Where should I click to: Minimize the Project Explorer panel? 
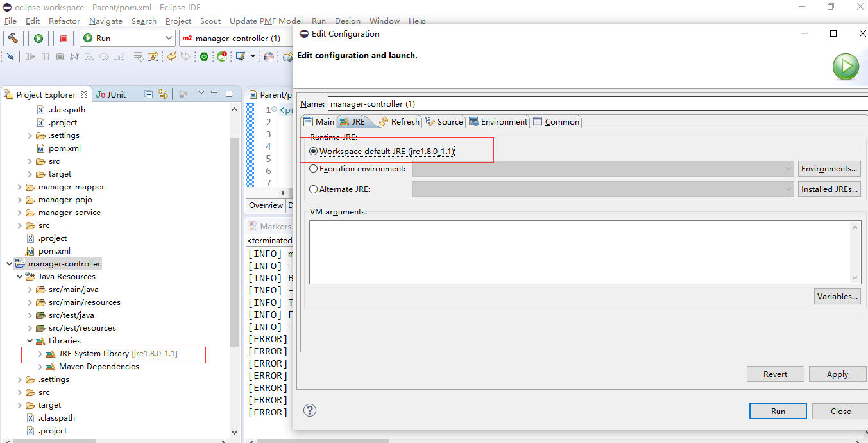pyautogui.click(x=214, y=92)
